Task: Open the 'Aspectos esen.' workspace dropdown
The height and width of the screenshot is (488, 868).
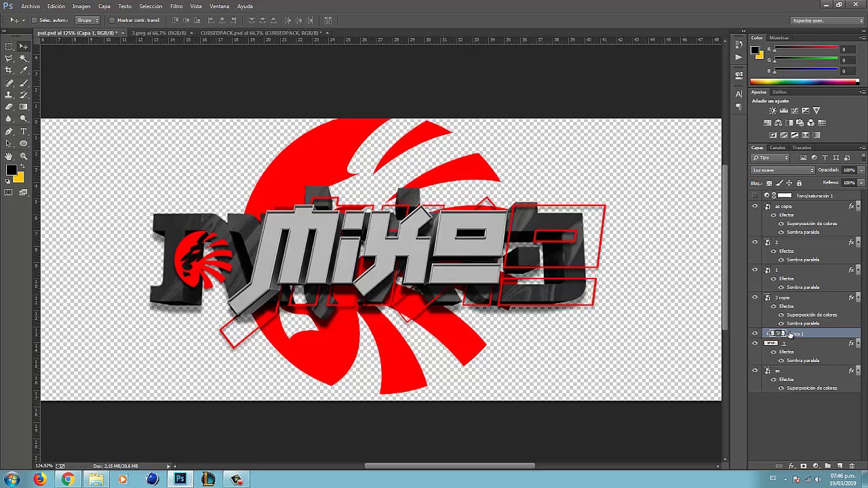Action: pyautogui.click(x=827, y=21)
